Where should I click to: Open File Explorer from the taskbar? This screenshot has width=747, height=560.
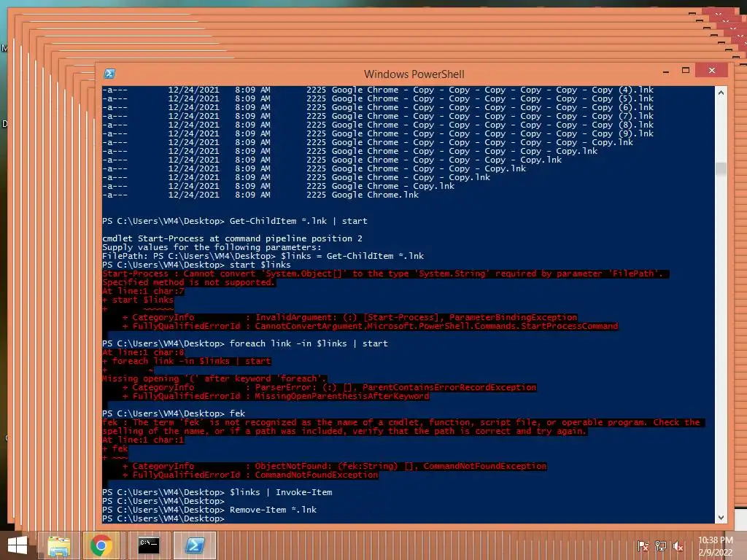(x=58, y=545)
